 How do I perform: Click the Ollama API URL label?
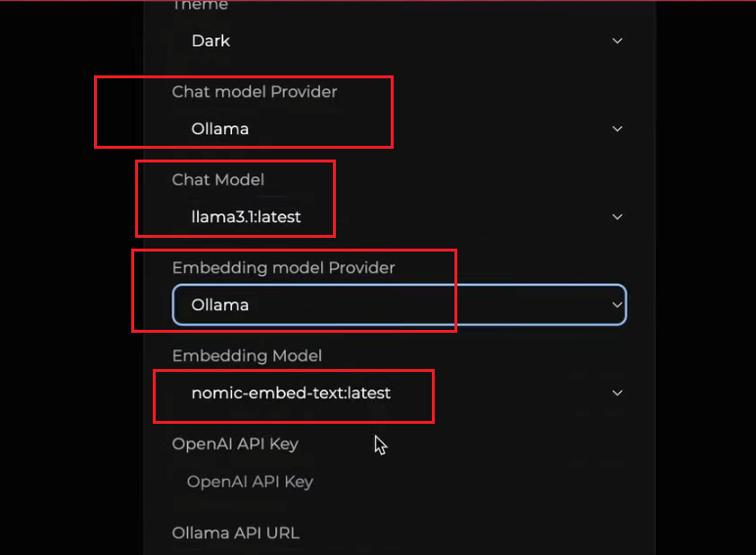pyautogui.click(x=235, y=533)
